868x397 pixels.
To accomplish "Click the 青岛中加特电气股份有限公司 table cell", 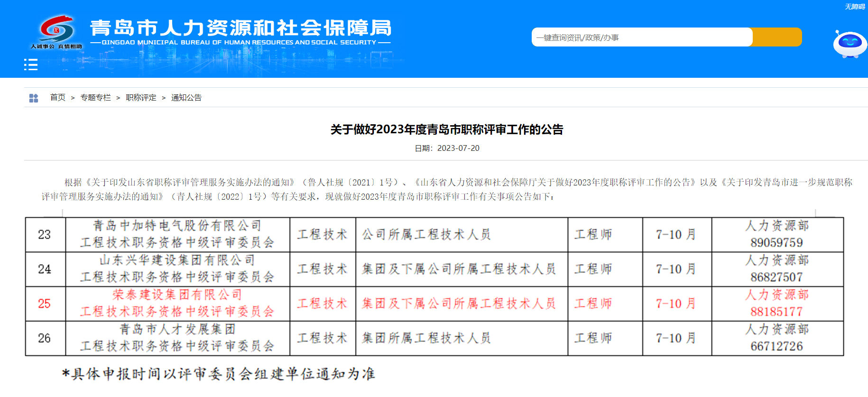I will point(177,234).
